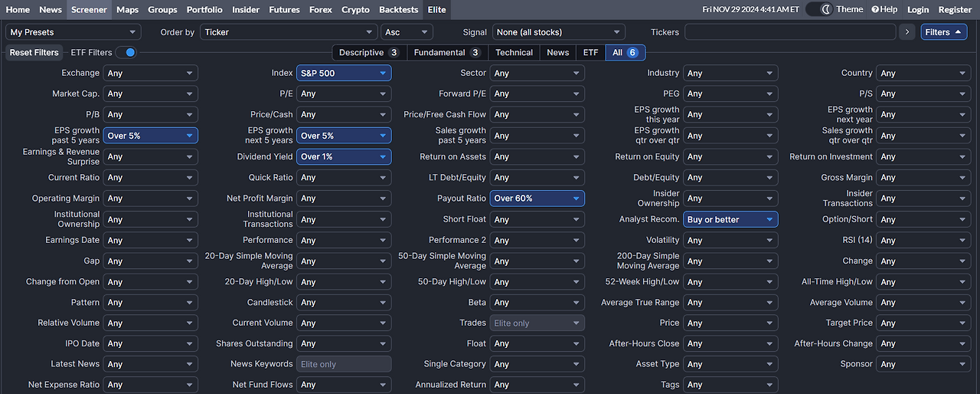The width and height of the screenshot is (980, 394).
Task: Click the Reset Filters button
Action: (34, 52)
